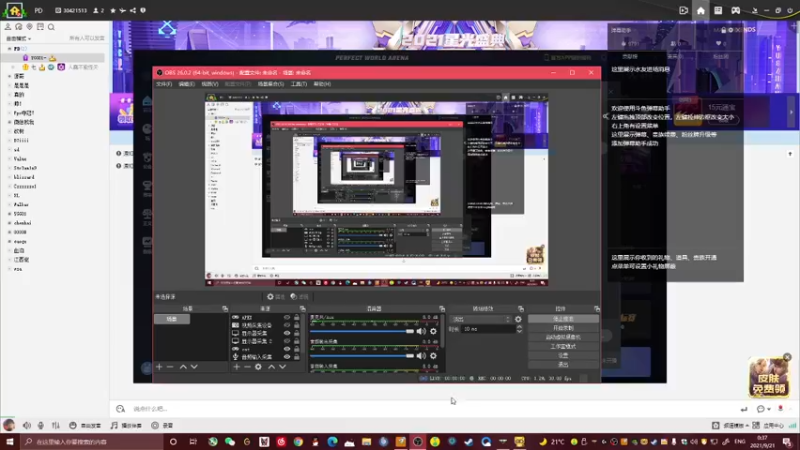Screen dimensions: 800x450
Task: Click the microphone icon in the bottom voice bar
Action: [41, 425]
